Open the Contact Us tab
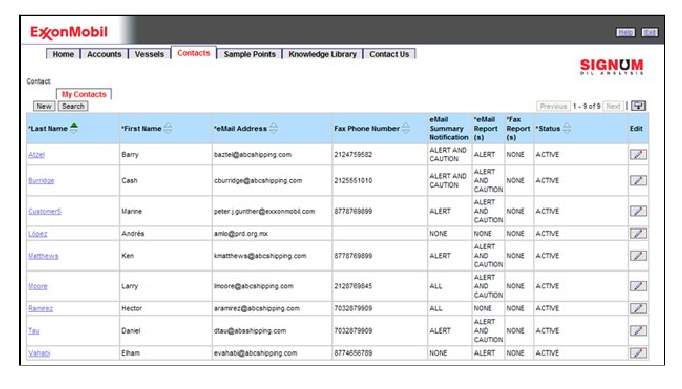Viewport: 682px width, 389px height. 389,54
